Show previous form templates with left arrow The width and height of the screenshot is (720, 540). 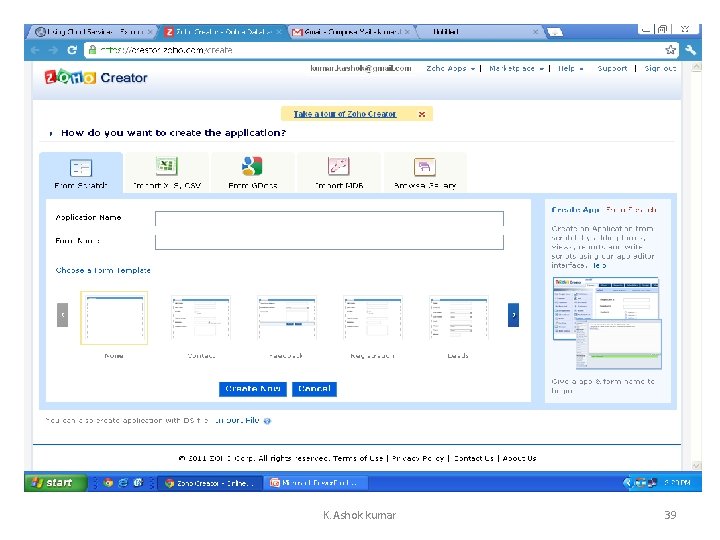click(x=62, y=315)
